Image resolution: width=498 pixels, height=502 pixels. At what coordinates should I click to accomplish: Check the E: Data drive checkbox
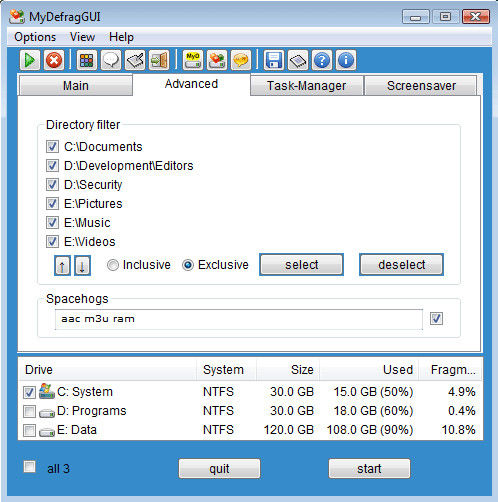(29, 430)
